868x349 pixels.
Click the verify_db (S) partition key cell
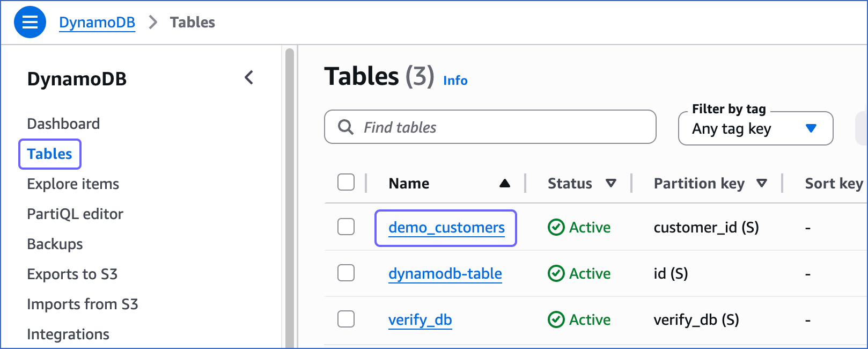pyautogui.click(x=696, y=320)
